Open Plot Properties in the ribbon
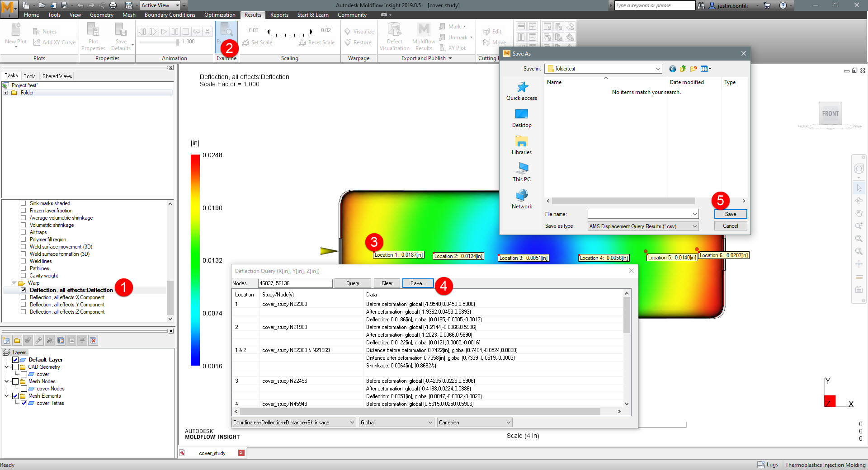The width and height of the screenshot is (868, 470). coord(93,36)
